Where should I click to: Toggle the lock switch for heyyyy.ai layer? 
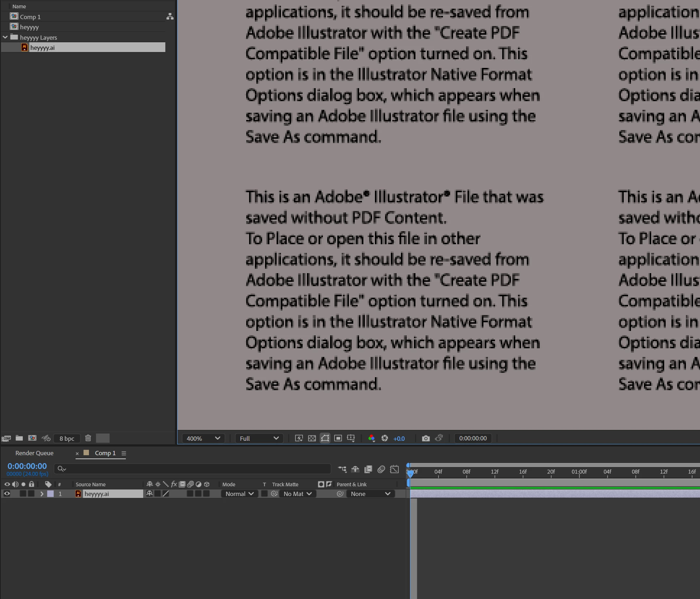coord(31,494)
